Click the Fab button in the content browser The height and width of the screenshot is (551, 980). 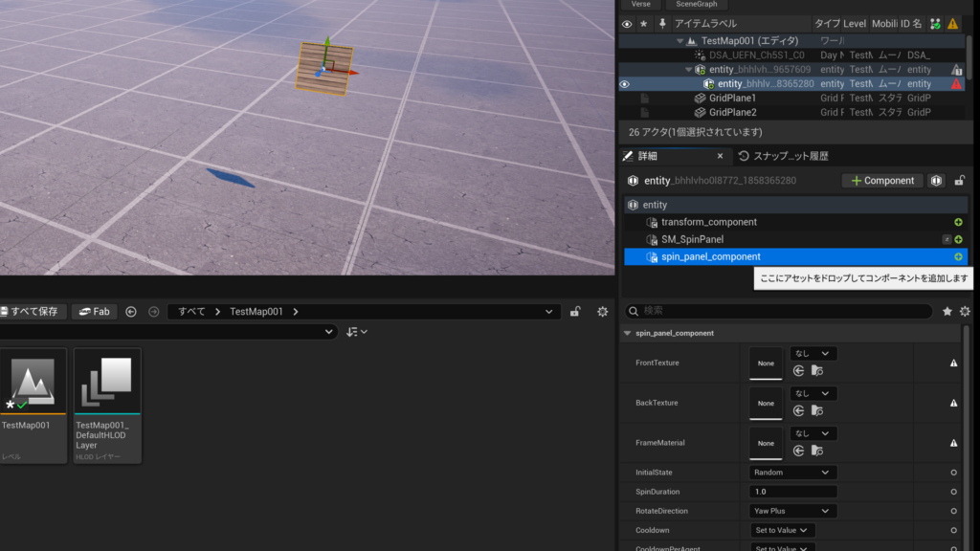pos(95,312)
